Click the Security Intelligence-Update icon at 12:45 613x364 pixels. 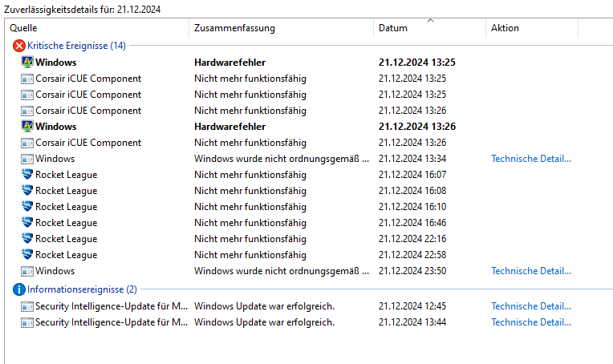[x=27, y=306]
